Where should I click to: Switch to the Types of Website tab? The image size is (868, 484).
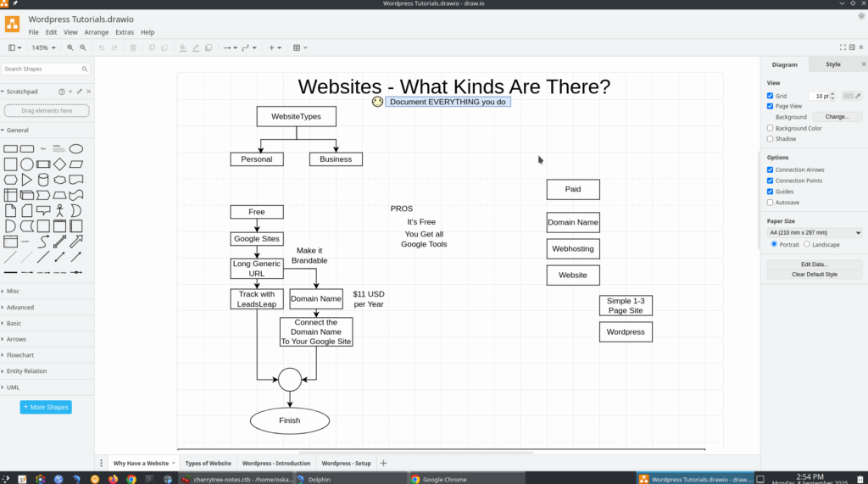click(208, 464)
